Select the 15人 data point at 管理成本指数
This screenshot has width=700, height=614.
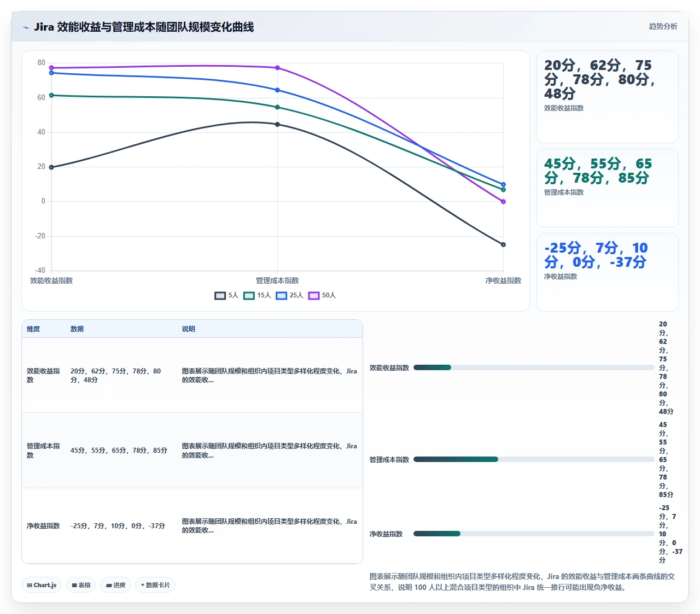pos(277,107)
